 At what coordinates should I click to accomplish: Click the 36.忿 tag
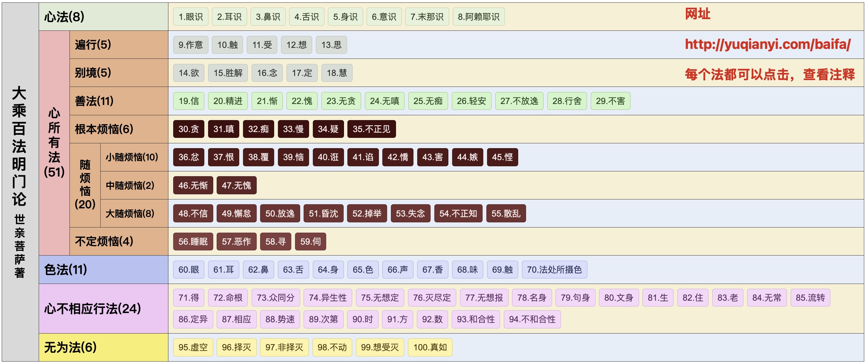click(x=189, y=157)
